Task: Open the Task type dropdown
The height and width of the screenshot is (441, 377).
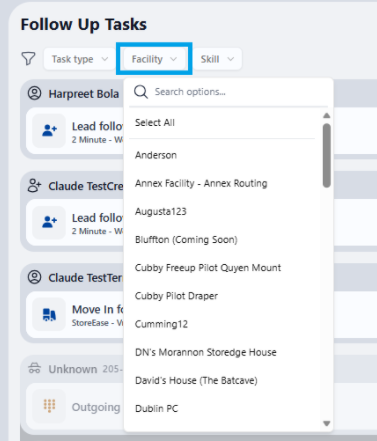Action: click(79, 59)
